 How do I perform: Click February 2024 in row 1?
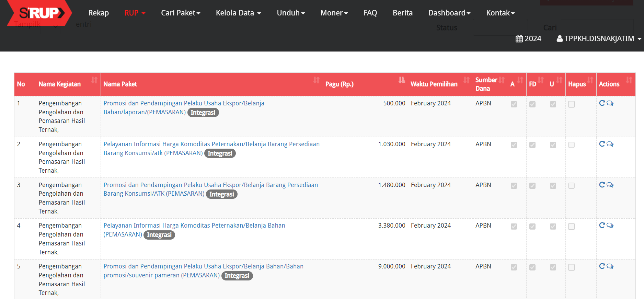click(x=431, y=103)
